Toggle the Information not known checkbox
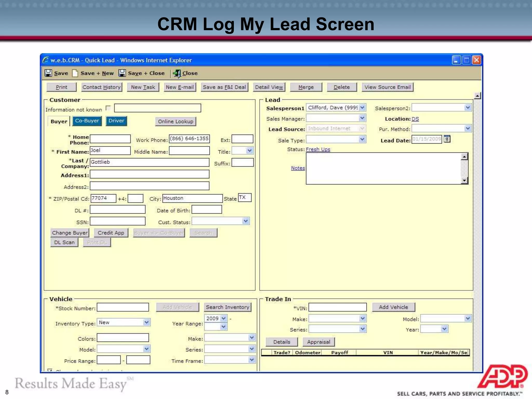The width and height of the screenshot is (532, 399). tap(108, 108)
